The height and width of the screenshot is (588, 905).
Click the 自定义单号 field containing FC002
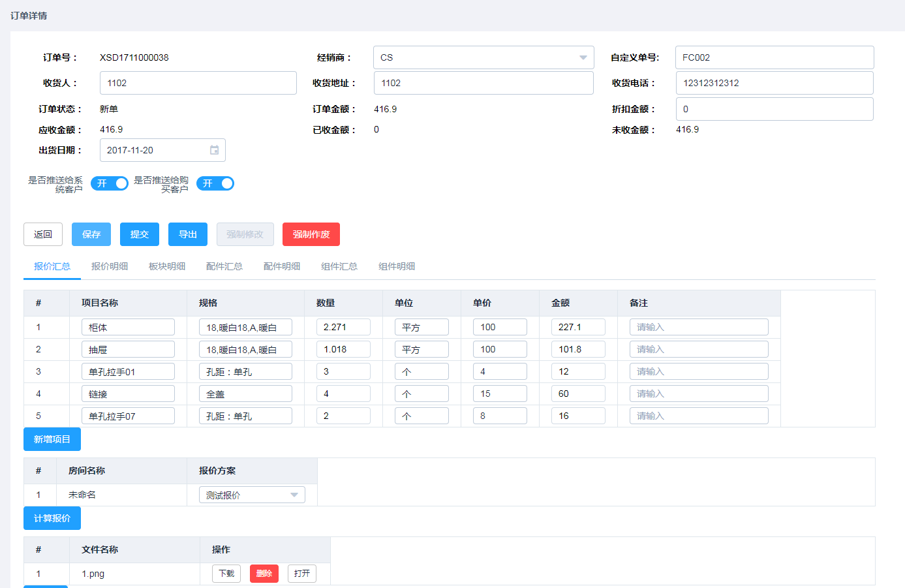tap(775, 57)
